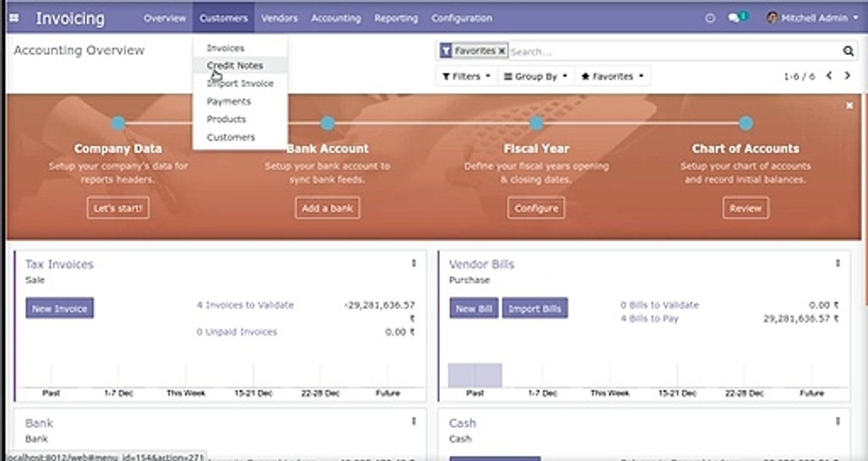The image size is (868, 461).
Task: Close the onboarding banner
Action: pyautogui.click(x=849, y=106)
